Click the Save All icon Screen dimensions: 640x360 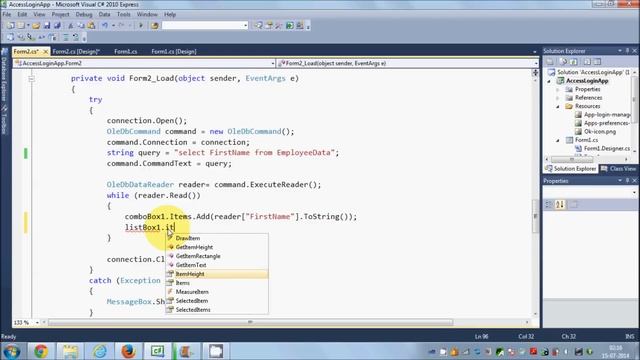coord(57,25)
